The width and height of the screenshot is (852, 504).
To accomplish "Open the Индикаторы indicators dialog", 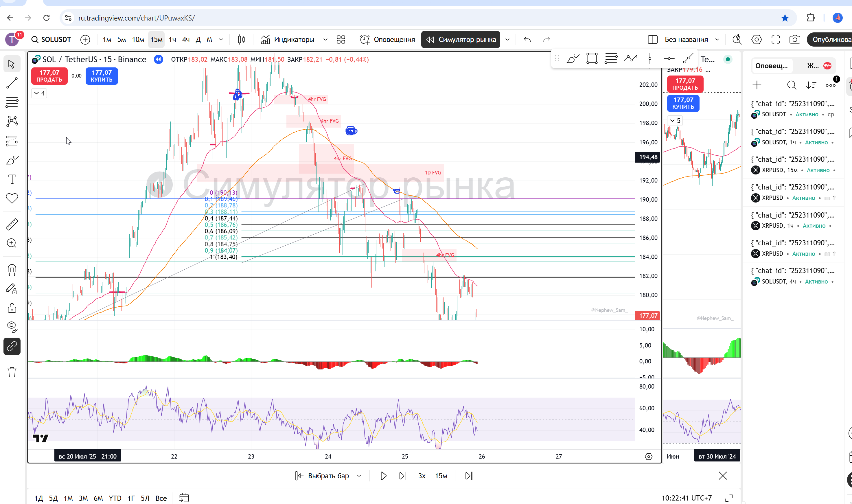I will tap(288, 40).
